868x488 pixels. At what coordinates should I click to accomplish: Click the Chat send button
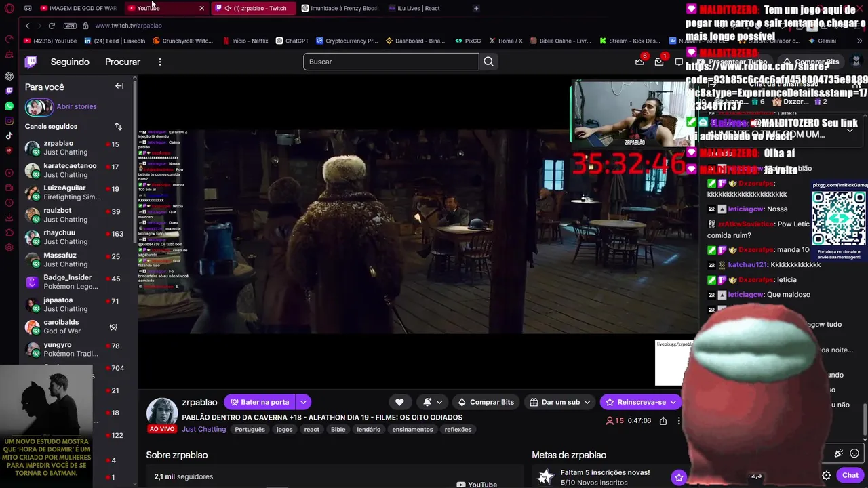click(x=850, y=475)
